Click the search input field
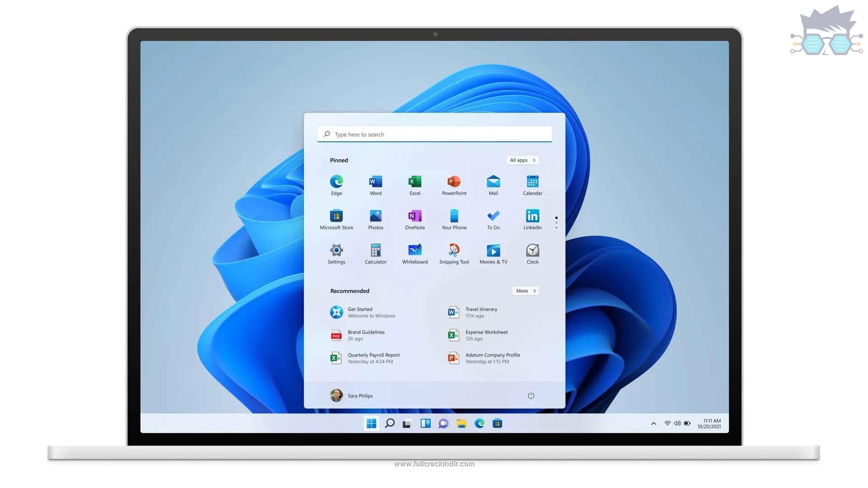 coord(434,133)
